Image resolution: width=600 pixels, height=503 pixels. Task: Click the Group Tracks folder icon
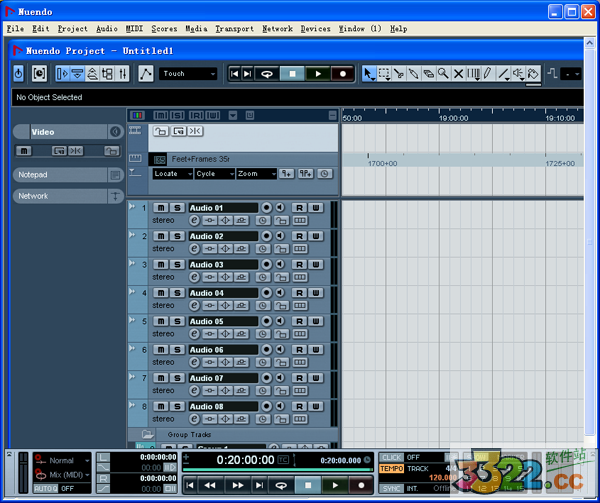click(147, 434)
